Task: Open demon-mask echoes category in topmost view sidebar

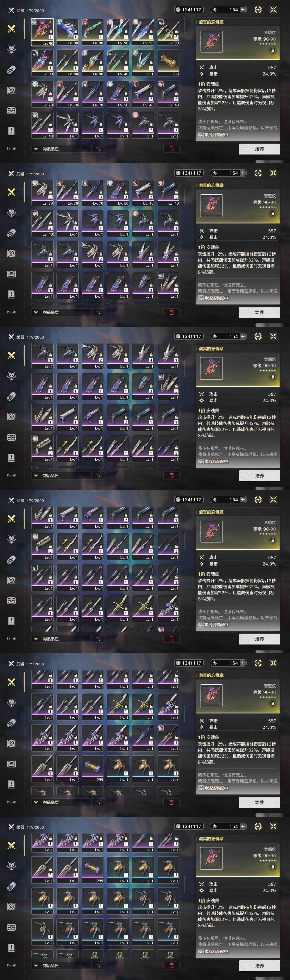Action: pyautogui.click(x=11, y=49)
